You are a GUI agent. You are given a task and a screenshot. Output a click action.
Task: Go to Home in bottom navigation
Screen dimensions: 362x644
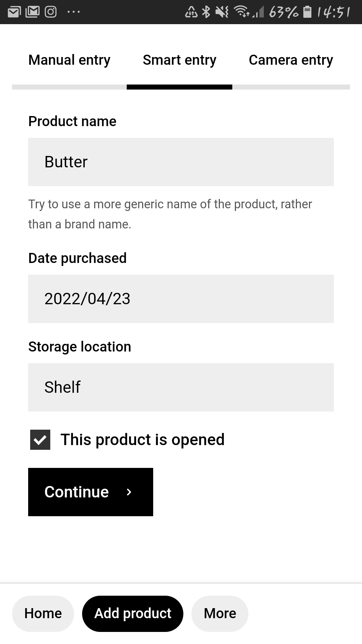click(43, 614)
